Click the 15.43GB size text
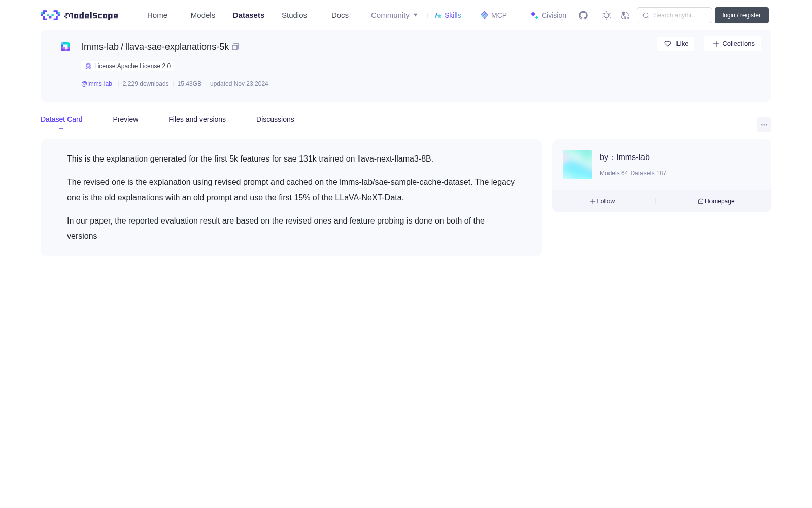Viewport: 812px width, 508px height. point(189,84)
